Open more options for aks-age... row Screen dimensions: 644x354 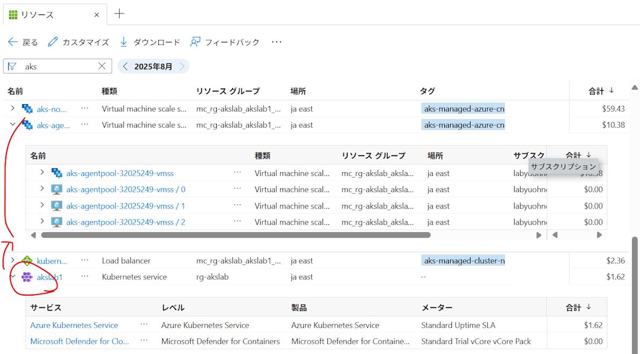coord(85,124)
